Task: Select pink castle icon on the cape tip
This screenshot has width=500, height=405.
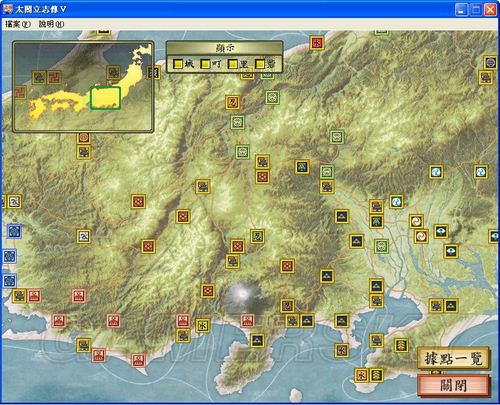Action: click(x=138, y=360)
